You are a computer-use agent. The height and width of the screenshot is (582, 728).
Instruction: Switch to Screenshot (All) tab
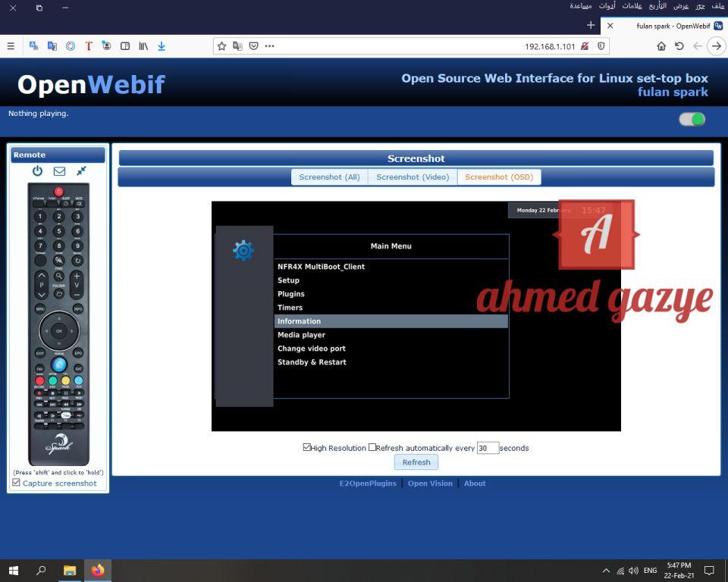coord(329,177)
